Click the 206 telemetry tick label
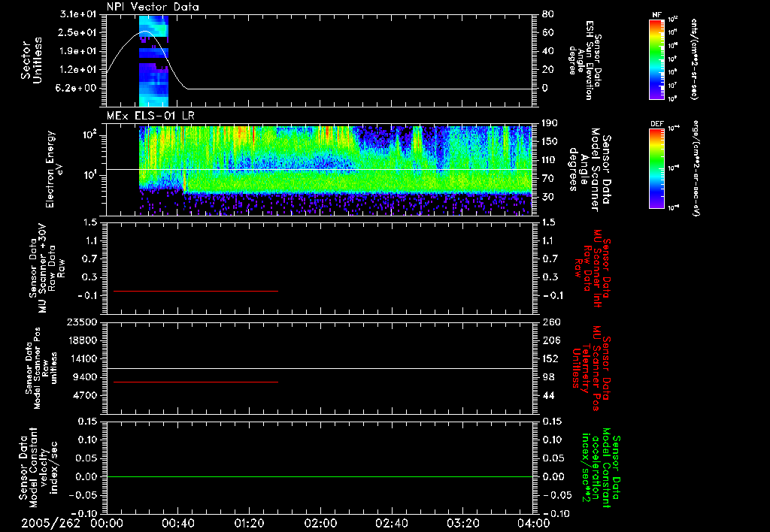 551,340
